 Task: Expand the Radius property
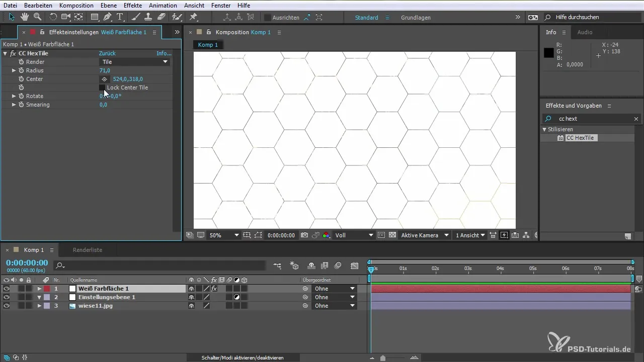click(x=14, y=70)
